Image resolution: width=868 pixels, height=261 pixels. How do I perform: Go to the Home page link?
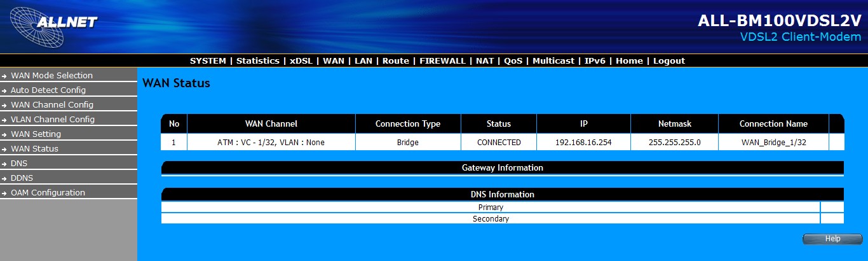(629, 61)
